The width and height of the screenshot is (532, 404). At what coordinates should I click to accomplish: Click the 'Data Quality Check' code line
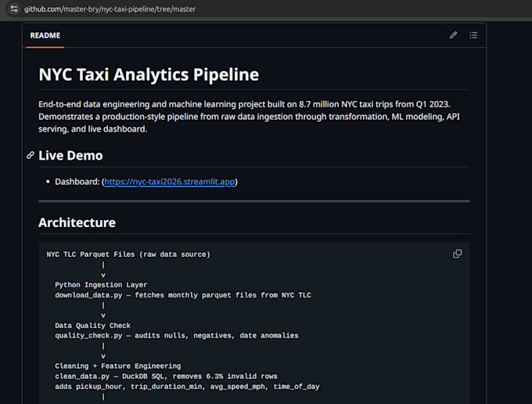click(x=92, y=326)
